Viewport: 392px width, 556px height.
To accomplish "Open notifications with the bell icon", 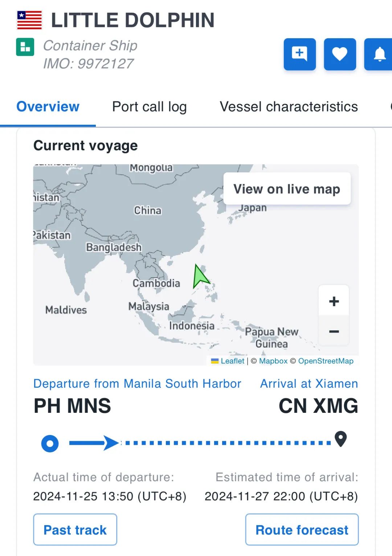I will 378,54.
